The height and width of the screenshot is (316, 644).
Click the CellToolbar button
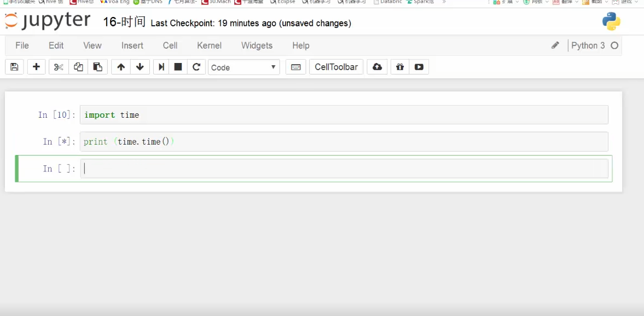pyautogui.click(x=336, y=67)
